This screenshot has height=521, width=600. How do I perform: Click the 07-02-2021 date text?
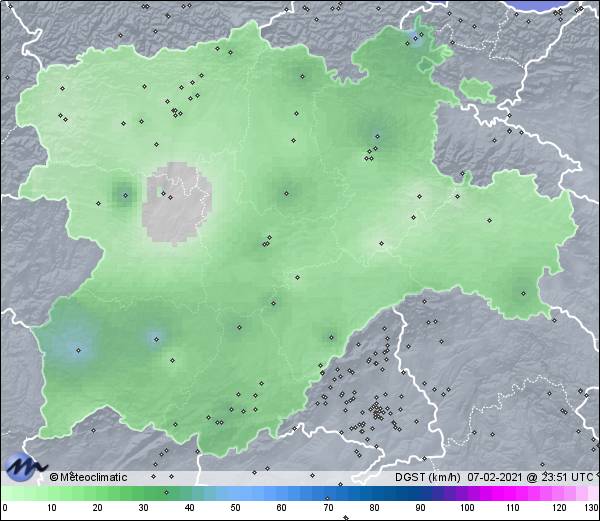(495, 477)
